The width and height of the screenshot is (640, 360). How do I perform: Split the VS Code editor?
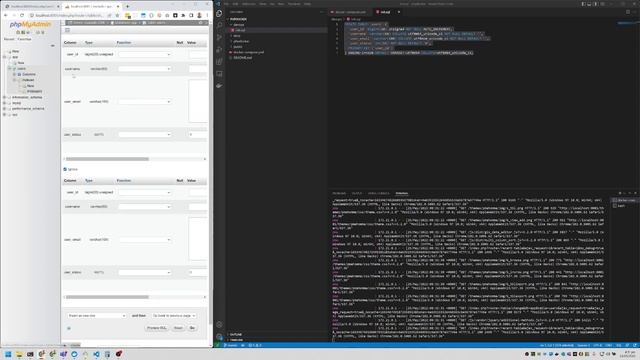[628, 12]
